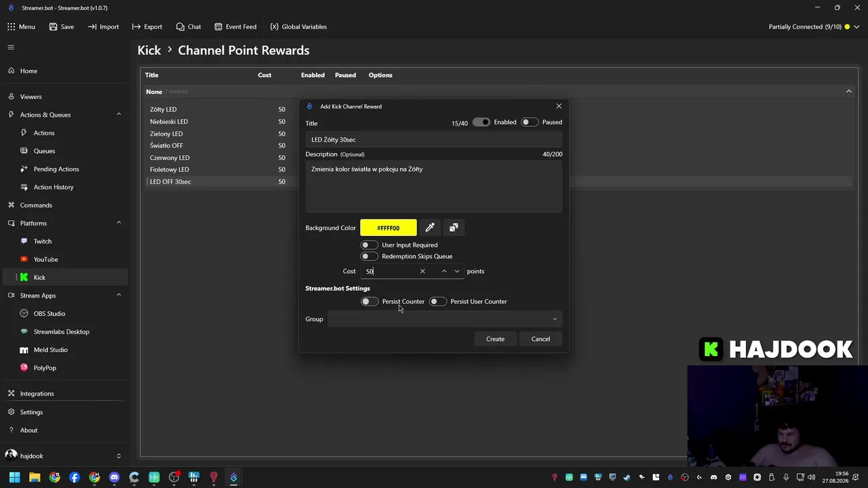Screen dimensions: 868x488
Task: Expand the Partially Connected status dropdown
Action: (x=856, y=27)
